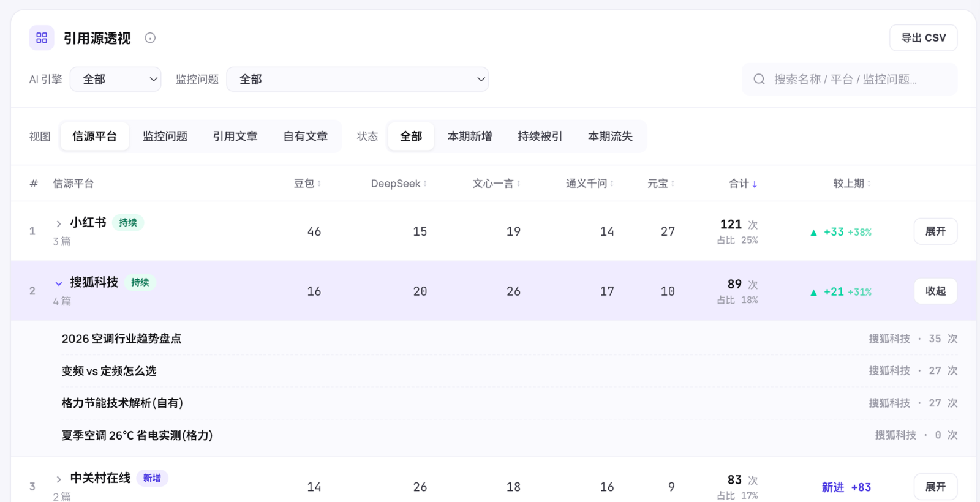Expand the 中关村在线 row chevron
This screenshot has width=980, height=502.
(59, 479)
